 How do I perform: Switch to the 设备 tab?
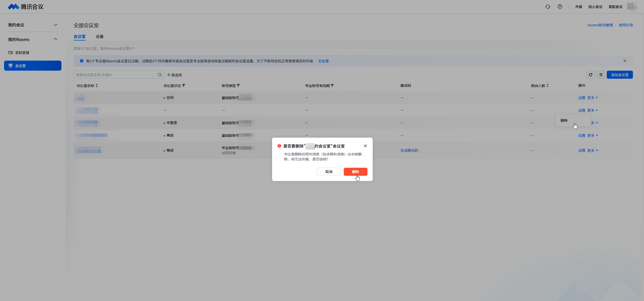pyautogui.click(x=99, y=36)
